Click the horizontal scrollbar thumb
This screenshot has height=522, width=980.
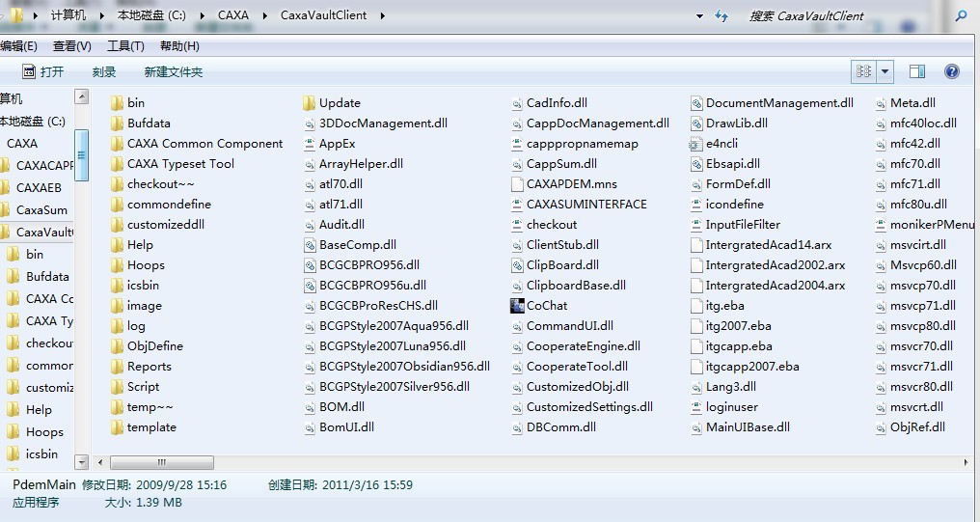[x=162, y=462]
